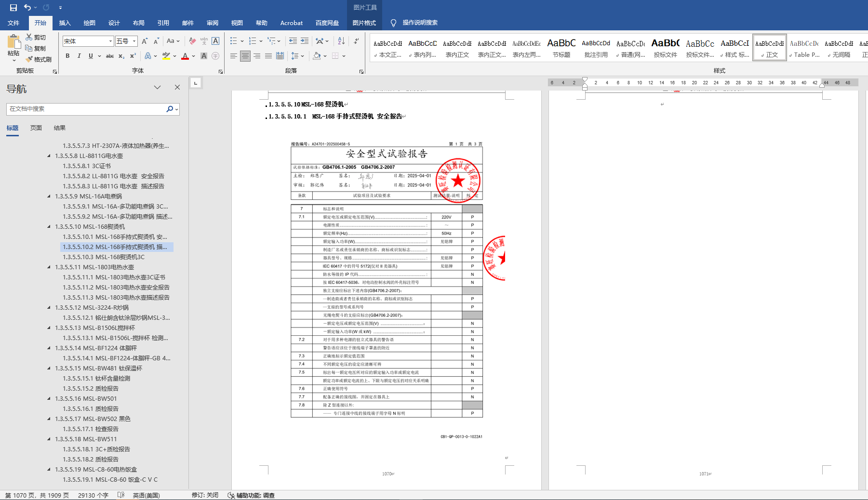Viewport: 868px width, 500px height.
Task: Switch to the 插入 (Insert) ribbon tab
Action: 65,23
